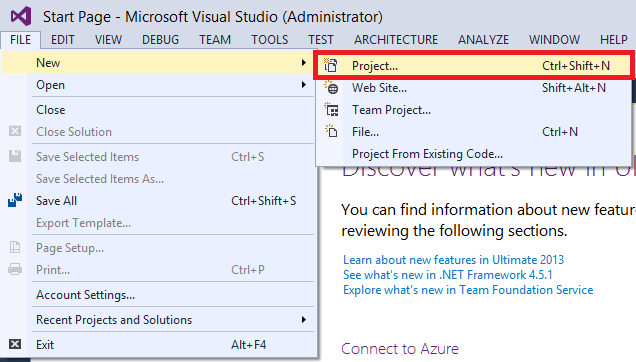
Task: Click the Visual Studio logo icon
Action: tap(21, 17)
